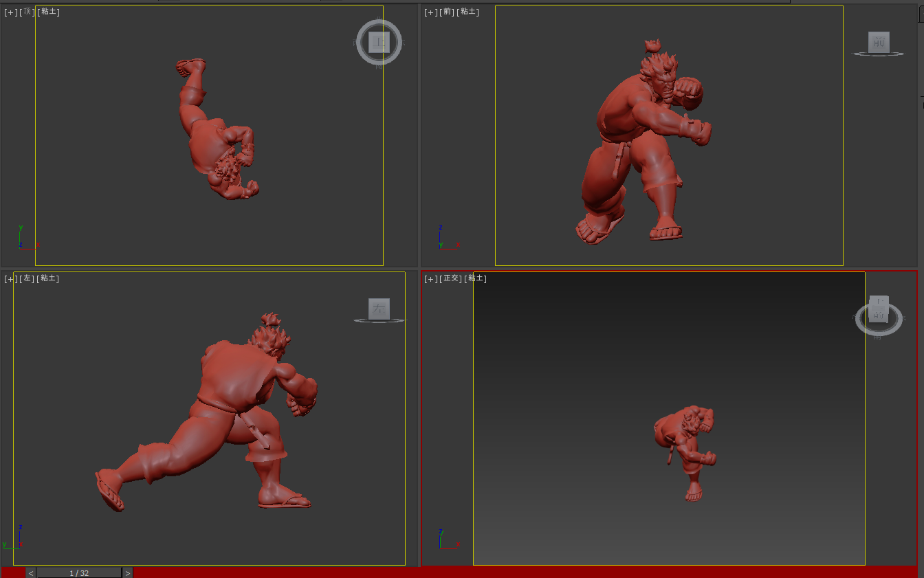Click the ViewCube left face in 左 viewport

[379, 309]
